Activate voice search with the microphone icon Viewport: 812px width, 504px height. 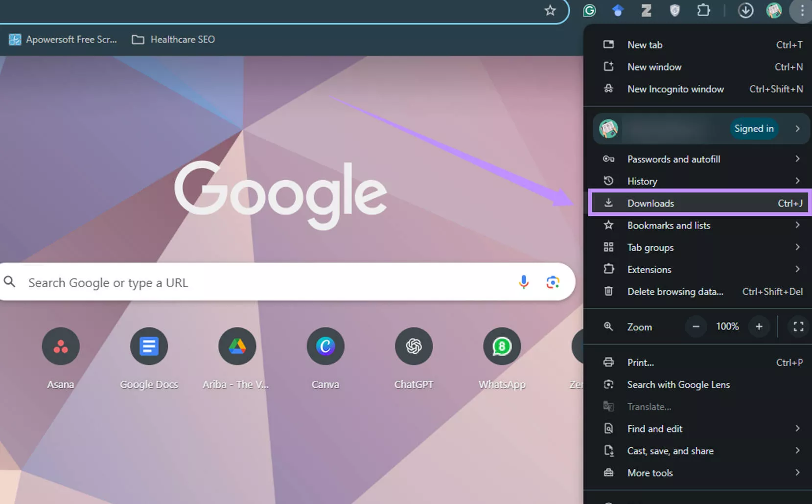523,282
